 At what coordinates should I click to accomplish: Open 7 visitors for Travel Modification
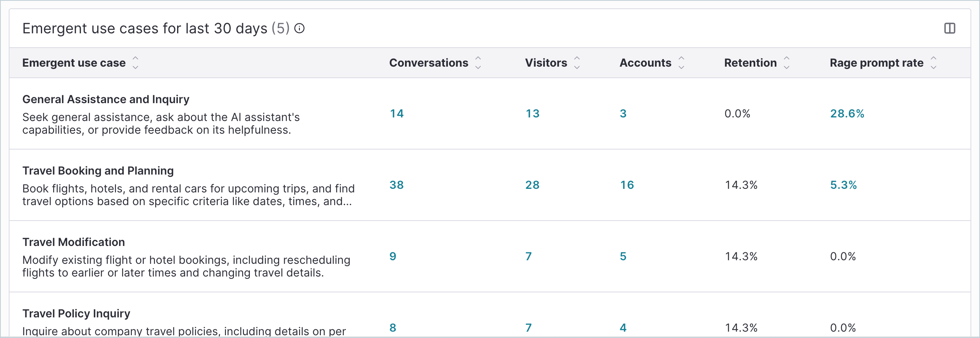click(x=529, y=256)
